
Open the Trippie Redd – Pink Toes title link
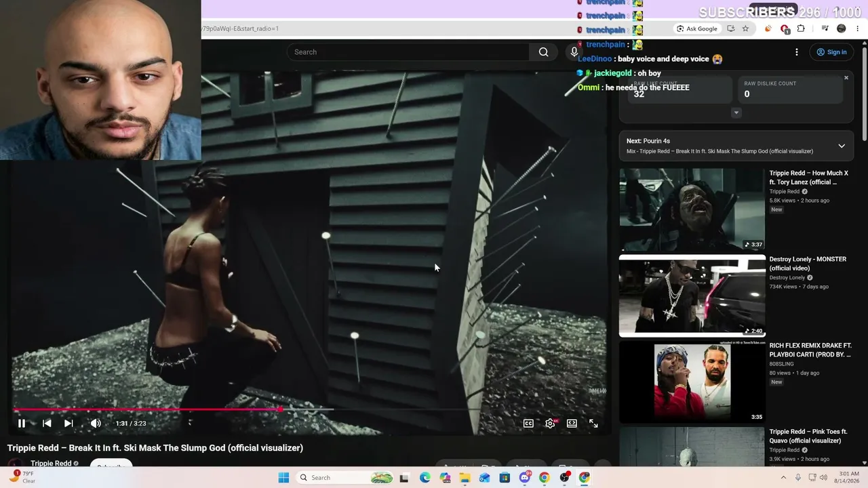point(808,436)
